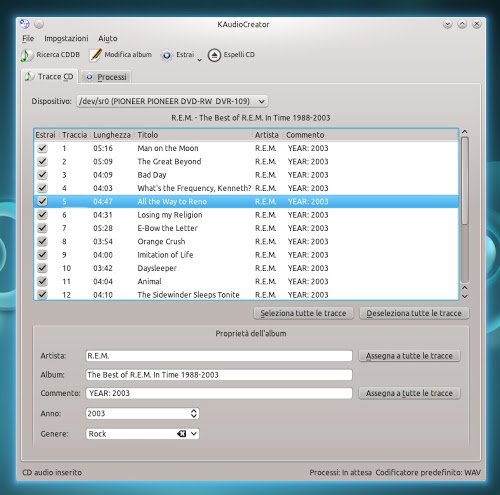Click the Commento input field

coord(219,393)
